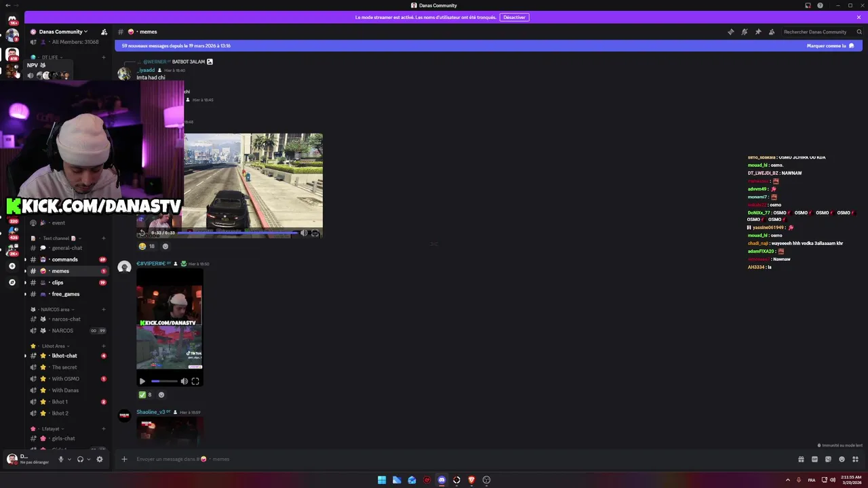This screenshot has height=488, width=868.
Task: Open the gift icon in message bar
Action: [x=801, y=460]
